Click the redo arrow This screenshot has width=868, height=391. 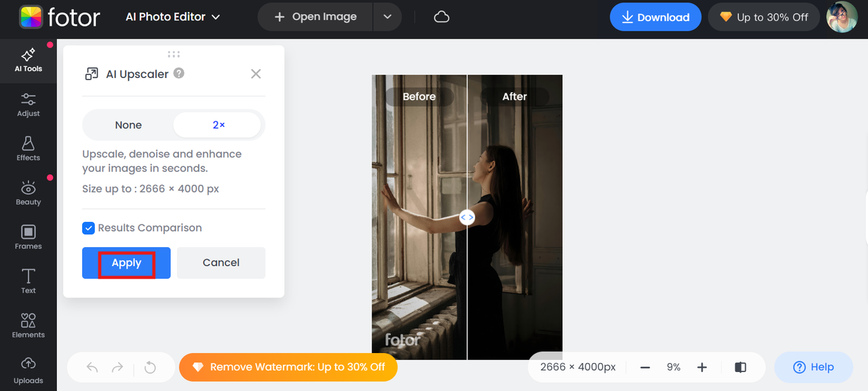click(117, 367)
